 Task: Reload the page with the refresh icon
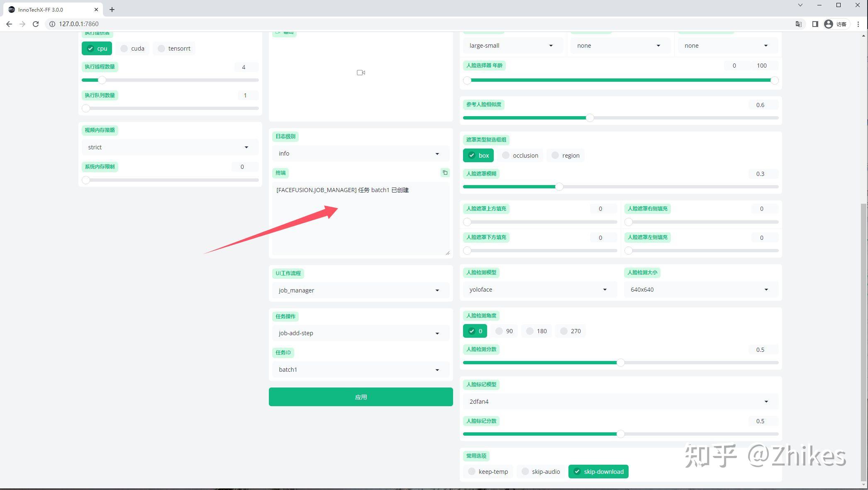(36, 24)
